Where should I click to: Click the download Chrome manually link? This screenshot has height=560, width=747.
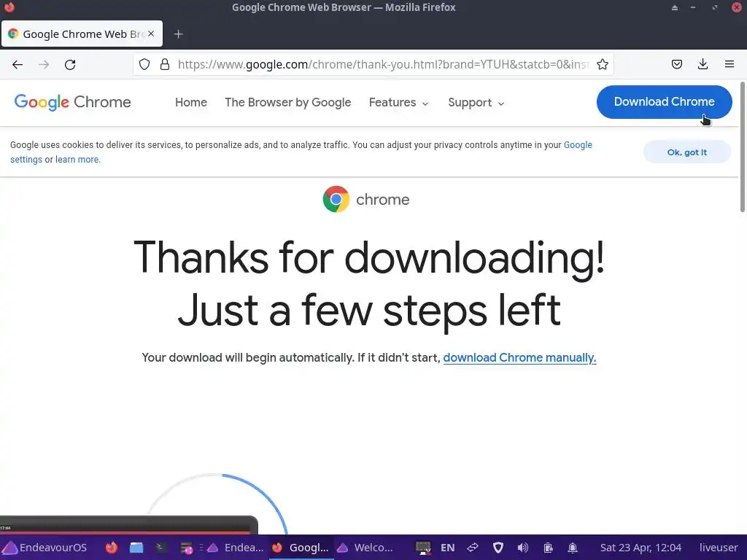[519, 357]
